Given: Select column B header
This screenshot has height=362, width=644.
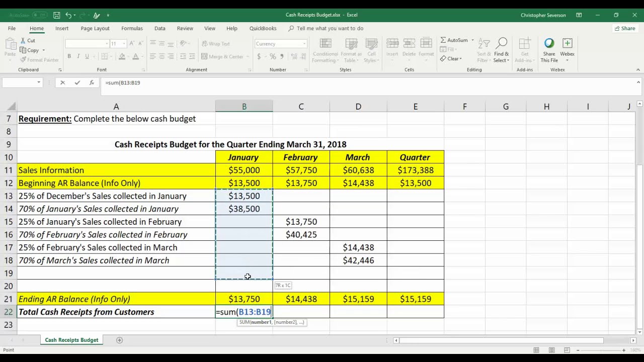Looking at the screenshot, I should (x=244, y=107).
